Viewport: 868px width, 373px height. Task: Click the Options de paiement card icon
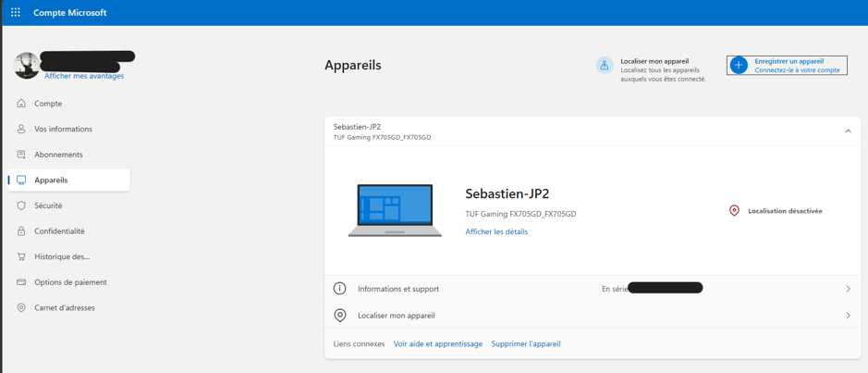[21, 282]
